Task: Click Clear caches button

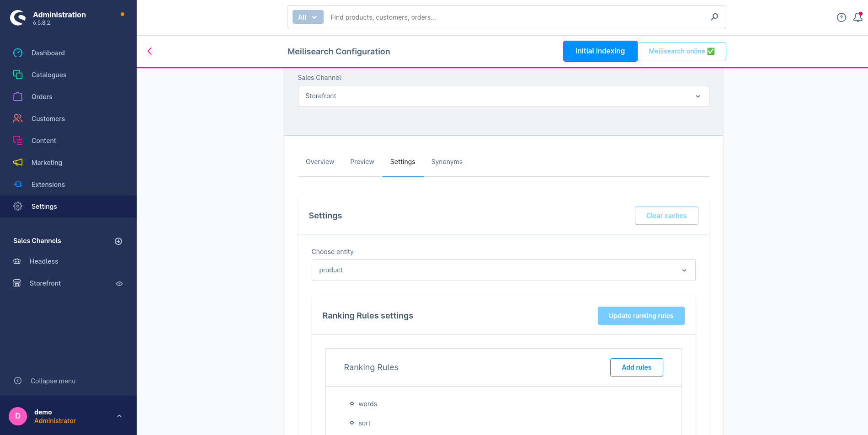Action: pos(666,216)
